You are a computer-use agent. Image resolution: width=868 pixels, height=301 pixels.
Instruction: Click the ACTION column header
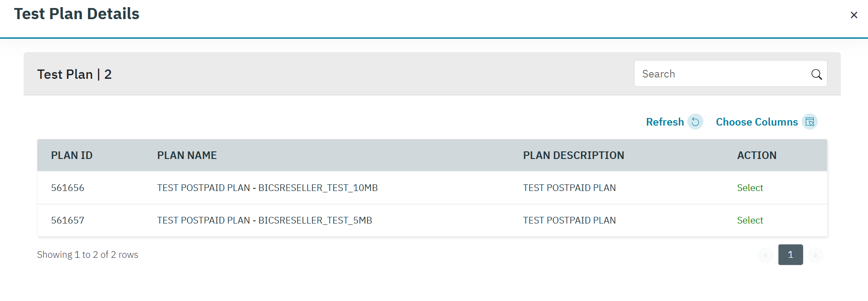[757, 155]
